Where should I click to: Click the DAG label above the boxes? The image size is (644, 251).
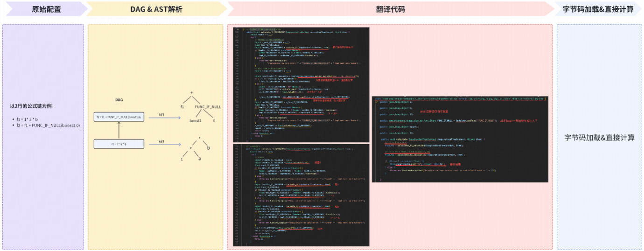(x=119, y=100)
